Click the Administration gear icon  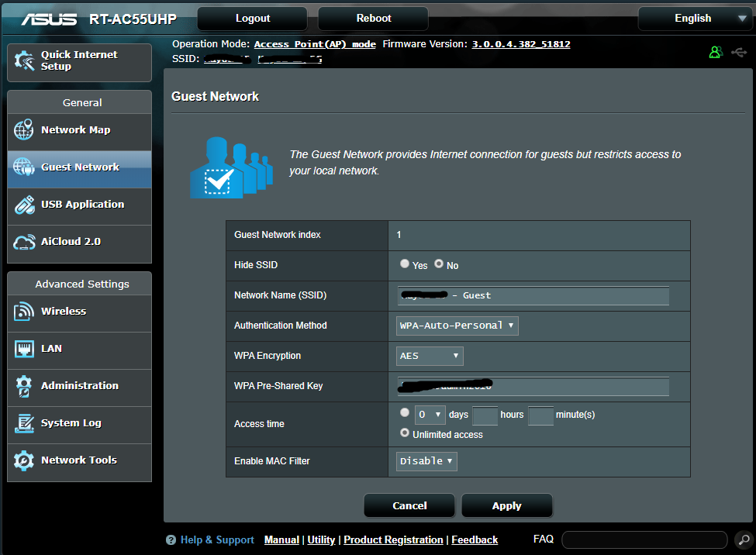click(23, 386)
